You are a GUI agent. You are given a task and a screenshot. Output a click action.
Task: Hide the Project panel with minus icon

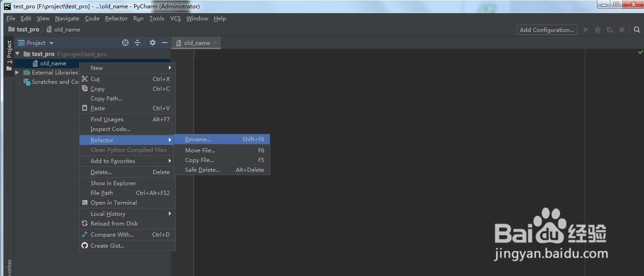coord(165,43)
